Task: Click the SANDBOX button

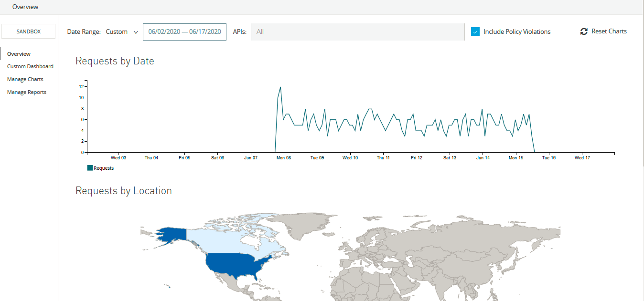Action: tap(28, 31)
